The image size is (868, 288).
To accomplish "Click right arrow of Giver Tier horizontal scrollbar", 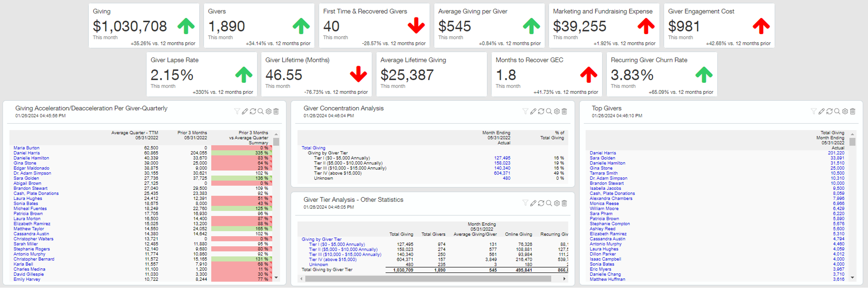I will coord(564,278).
